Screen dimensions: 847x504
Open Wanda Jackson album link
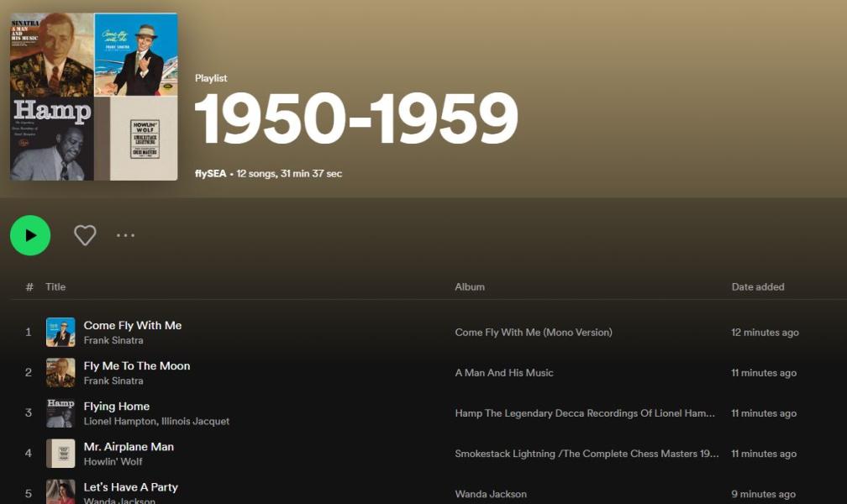[491, 494]
